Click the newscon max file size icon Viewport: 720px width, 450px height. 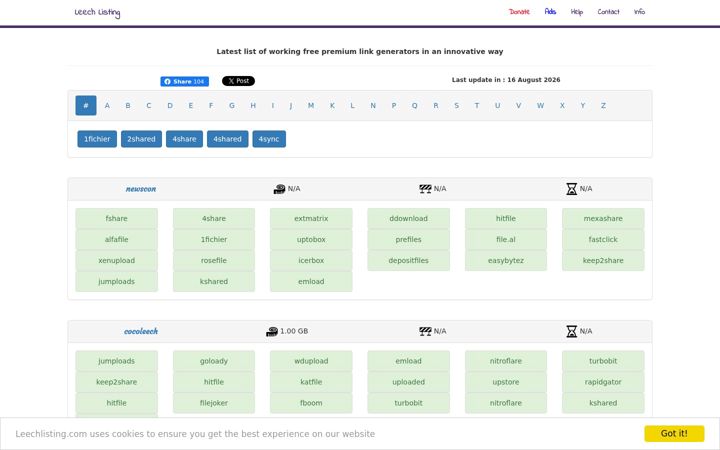point(279,189)
